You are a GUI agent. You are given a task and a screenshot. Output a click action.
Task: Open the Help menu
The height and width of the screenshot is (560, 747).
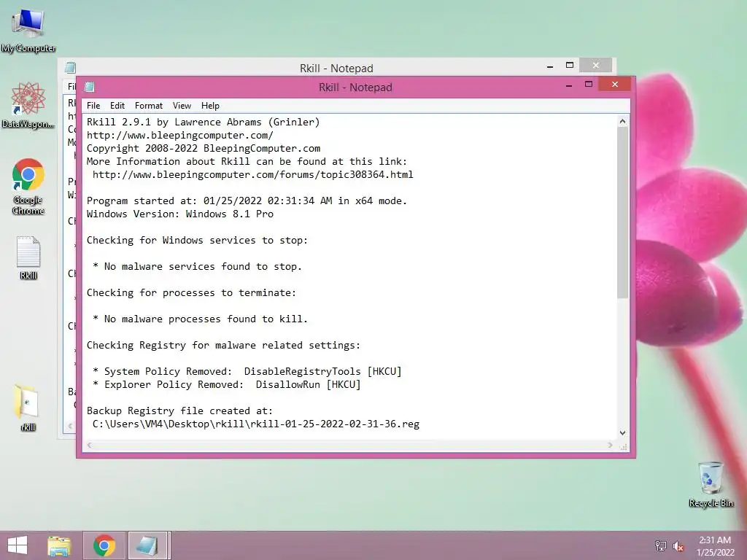tap(210, 106)
